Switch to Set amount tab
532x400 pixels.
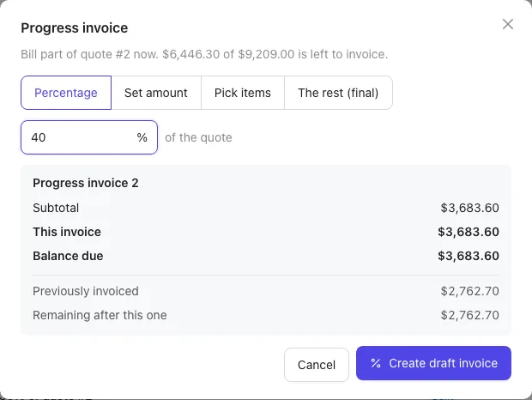point(156,93)
